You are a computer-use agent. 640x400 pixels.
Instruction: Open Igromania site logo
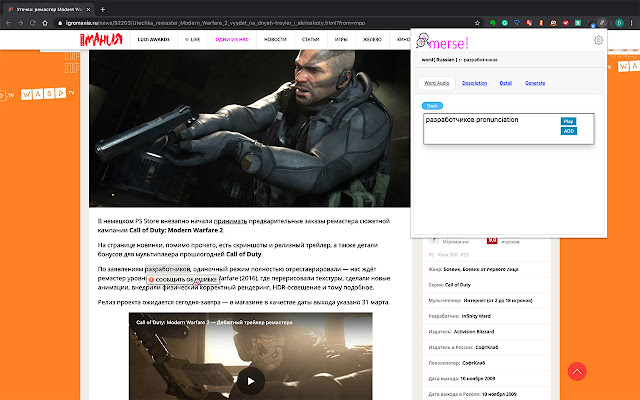point(101,40)
